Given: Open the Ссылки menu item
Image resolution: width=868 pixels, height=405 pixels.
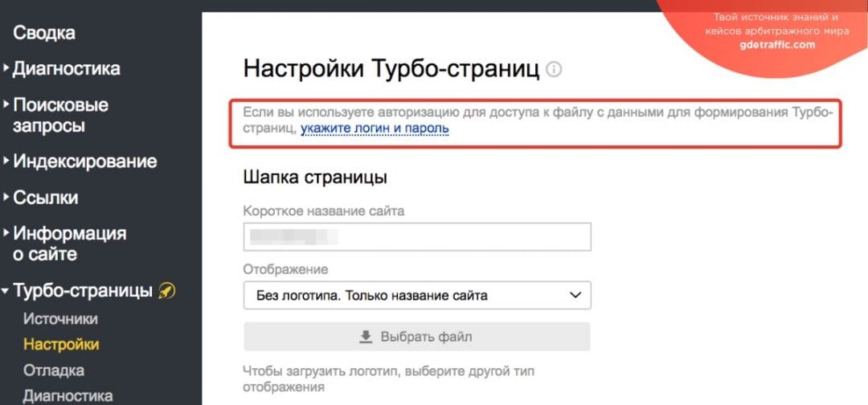Looking at the screenshot, I should click(46, 198).
